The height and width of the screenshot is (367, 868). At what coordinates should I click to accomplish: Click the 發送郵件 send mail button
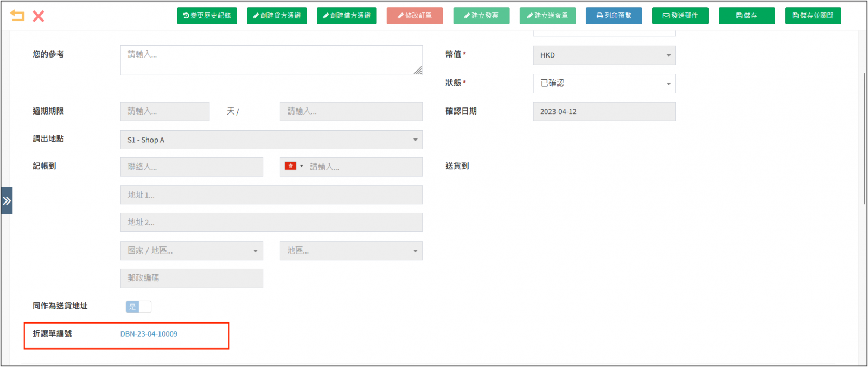coord(680,16)
